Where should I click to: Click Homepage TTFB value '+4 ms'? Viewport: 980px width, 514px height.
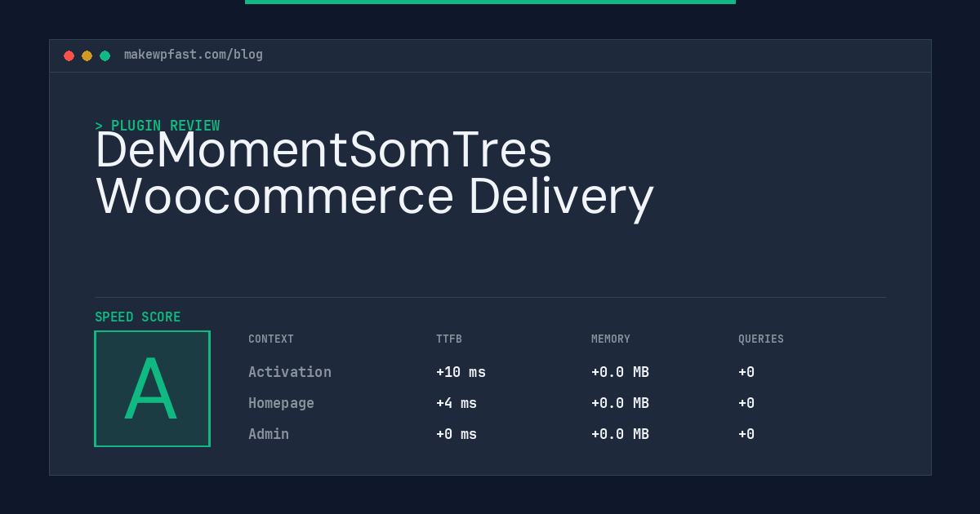[x=457, y=403]
